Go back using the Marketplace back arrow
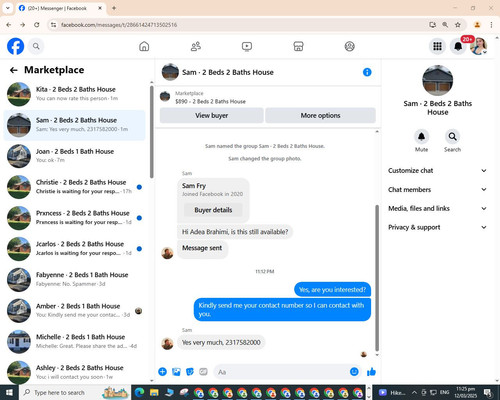Image resolution: width=500 pixels, height=400 pixels. tap(14, 70)
